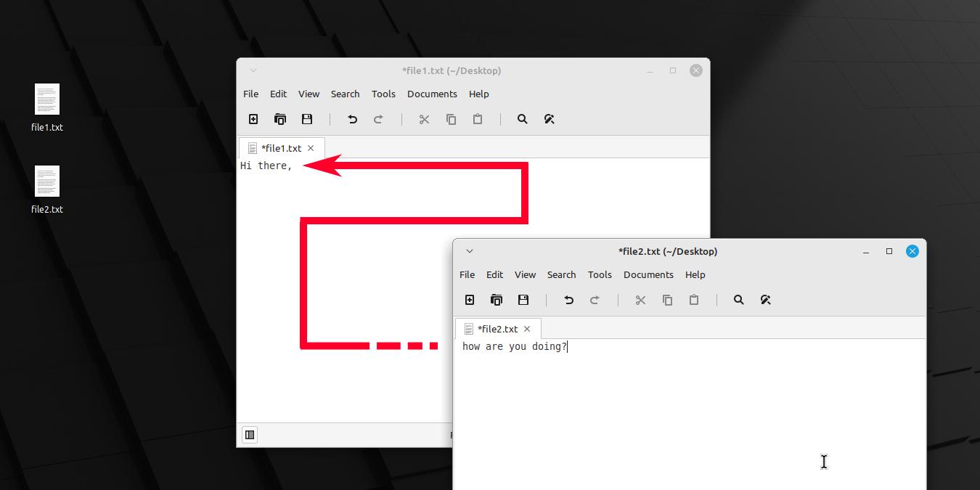Viewport: 980px width, 490px height.
Task: Select the file1.txt tab
Action: 281,148
